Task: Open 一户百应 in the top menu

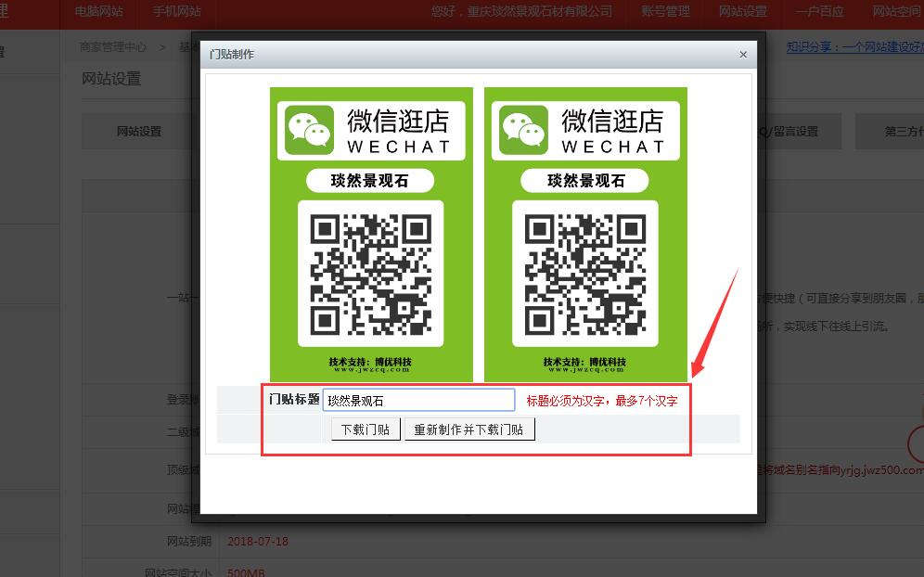Action: [820, 11]
